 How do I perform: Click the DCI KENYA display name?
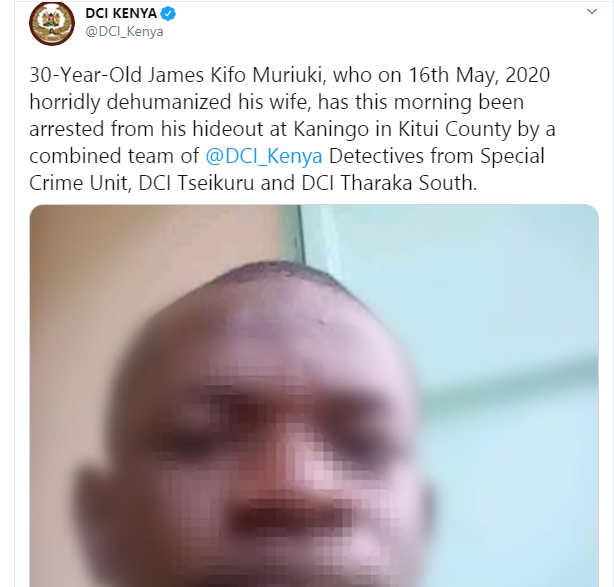point(121,13)
